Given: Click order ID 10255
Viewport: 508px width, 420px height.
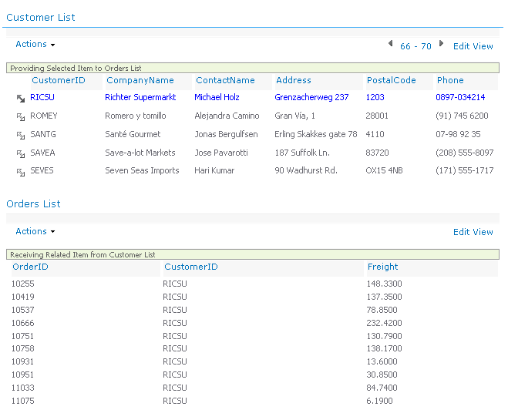Looking at the screenshot, I should pos(22,284).
